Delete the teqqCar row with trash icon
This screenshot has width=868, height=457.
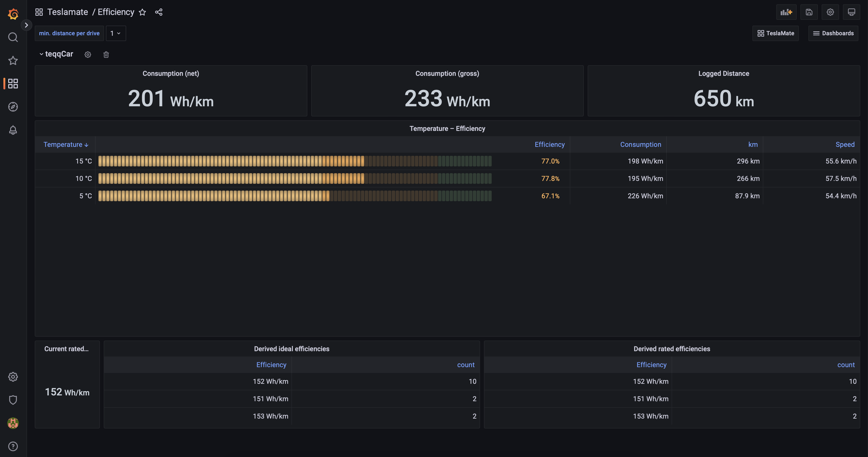(106, 55)
